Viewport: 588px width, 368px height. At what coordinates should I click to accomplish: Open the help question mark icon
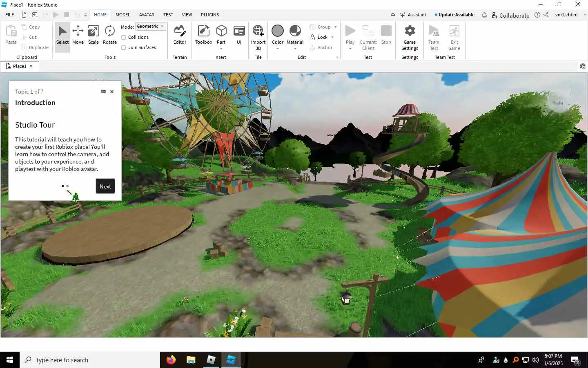tap(537, 15)
